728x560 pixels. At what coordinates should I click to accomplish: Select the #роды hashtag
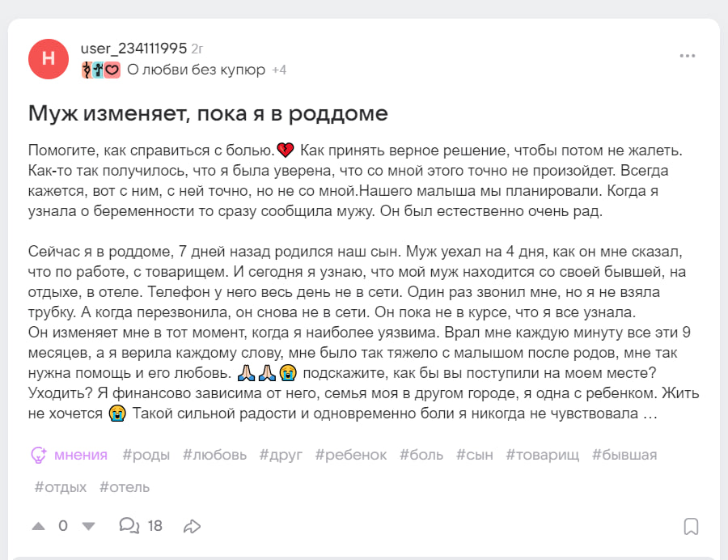point(146,455)
